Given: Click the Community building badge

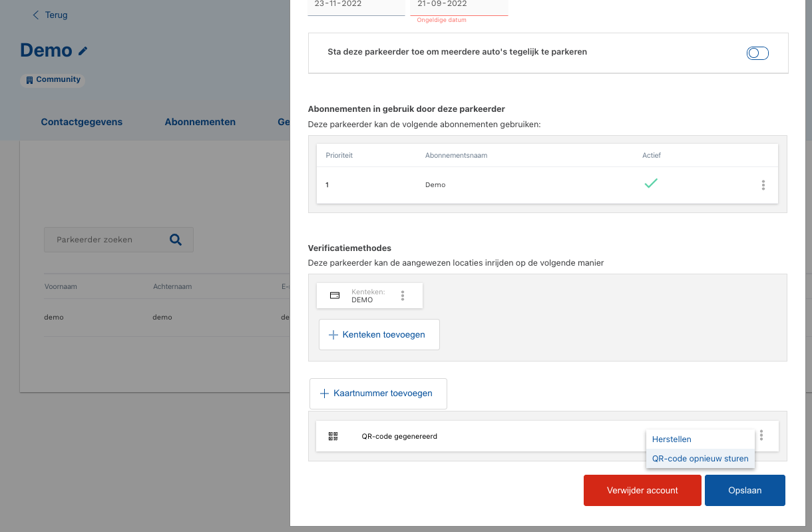Looking at the screenshot, I should (x=53, y=80).
